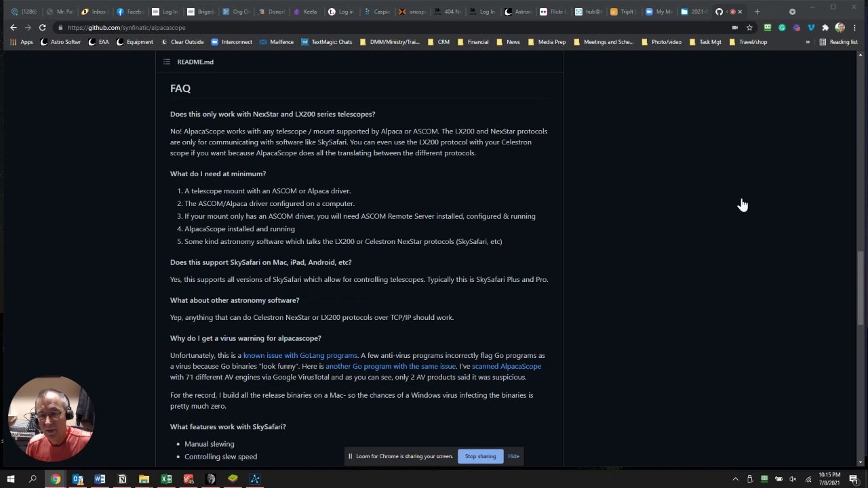Open the Chrome three-dot menu
The height and width of the screenshot is (488, 868).
point(854,28)
